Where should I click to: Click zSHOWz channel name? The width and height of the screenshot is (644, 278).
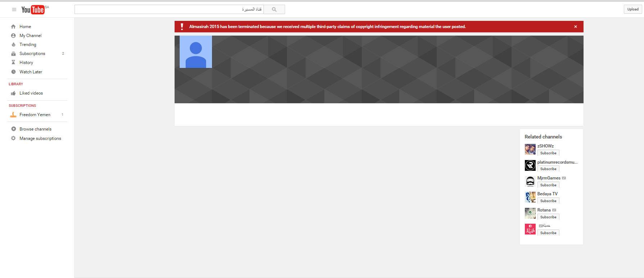tap(545, 146)
